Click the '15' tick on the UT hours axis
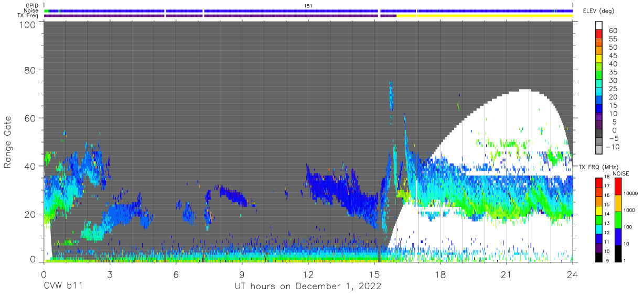Image resolution: width=644 pixels, height=297 pixels. [374, 274]
